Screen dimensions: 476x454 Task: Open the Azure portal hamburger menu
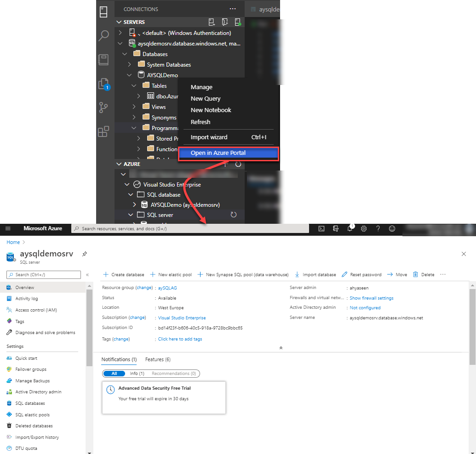point(8,229)
